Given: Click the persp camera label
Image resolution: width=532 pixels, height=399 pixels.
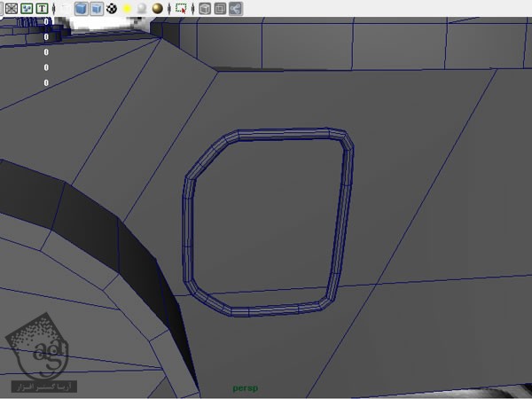Looking at the screenshot, I should pos(244,387).
